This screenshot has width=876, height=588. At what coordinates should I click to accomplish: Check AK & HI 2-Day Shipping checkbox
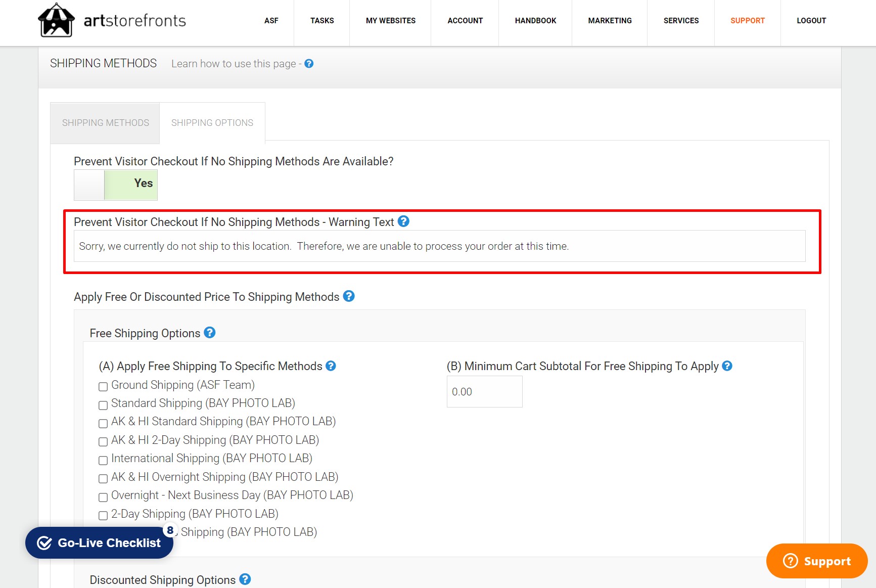pos(103,441)
